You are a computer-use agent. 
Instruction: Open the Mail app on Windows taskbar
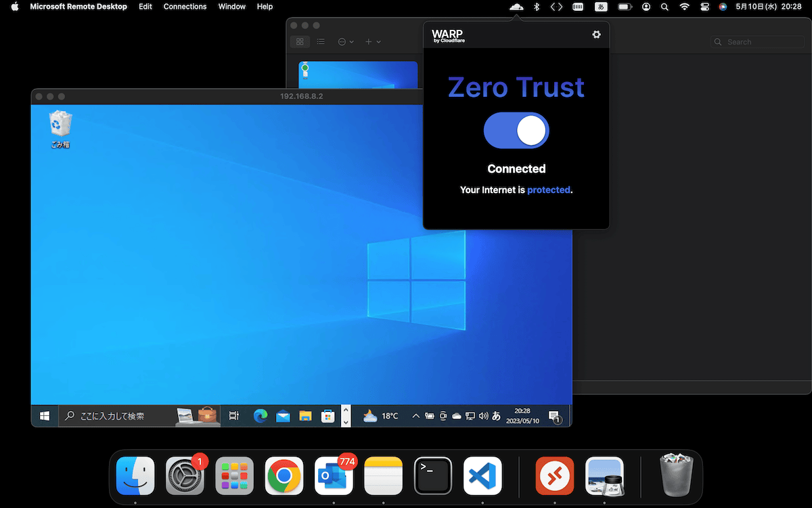(283, 416)
